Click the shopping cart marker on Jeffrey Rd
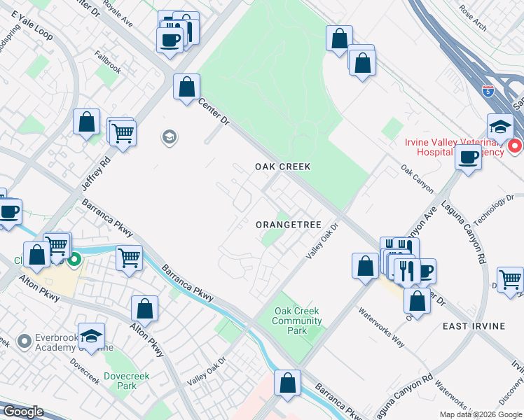The height and width of the screenshot is (420, 524). tap(123, 134)
